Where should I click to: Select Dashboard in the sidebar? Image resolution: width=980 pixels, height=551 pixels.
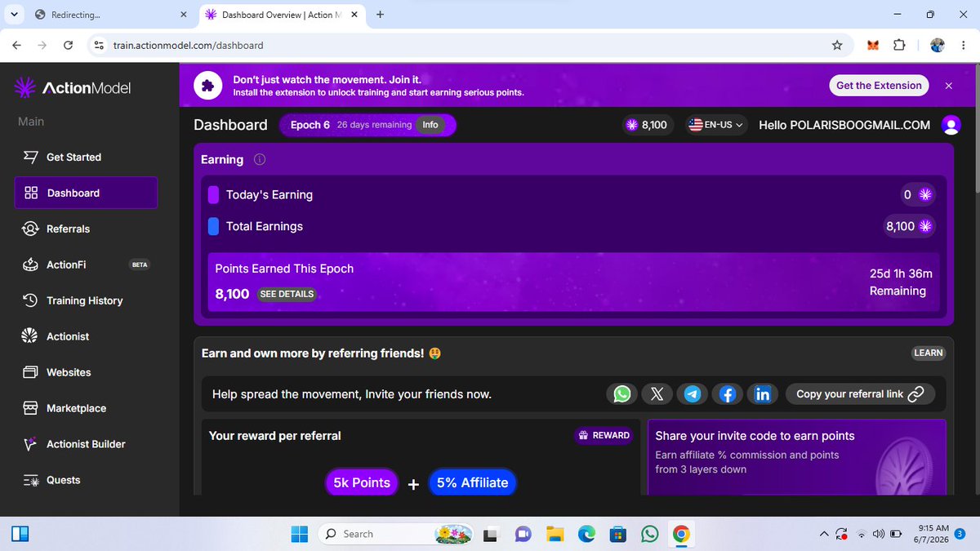[86, 193]
